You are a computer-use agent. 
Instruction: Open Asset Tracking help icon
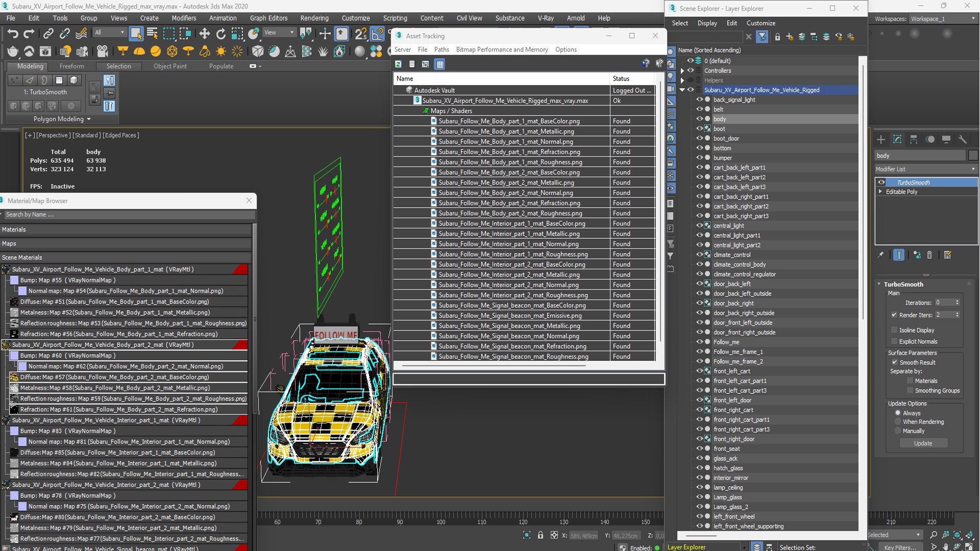coord(646,63)
